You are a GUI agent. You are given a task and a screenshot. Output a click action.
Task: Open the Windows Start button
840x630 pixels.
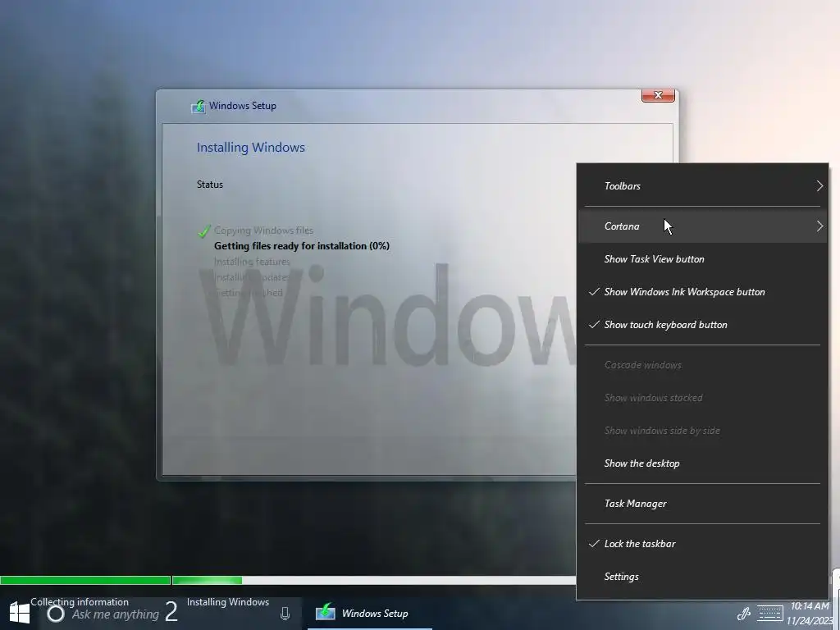20,614
